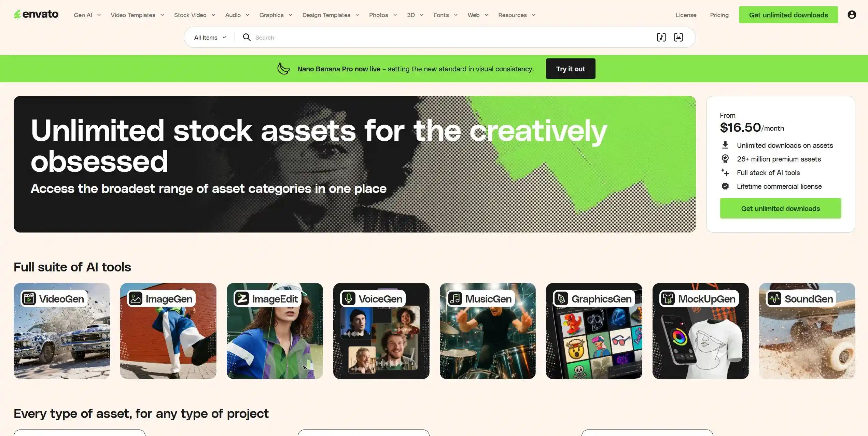Click into the Search input field
868x436 pixels.
451,37
